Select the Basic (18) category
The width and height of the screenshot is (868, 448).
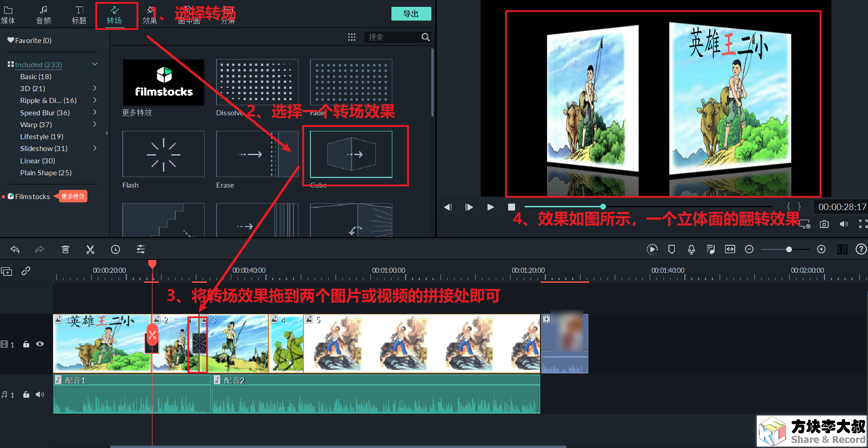click(x=36, y=76)
